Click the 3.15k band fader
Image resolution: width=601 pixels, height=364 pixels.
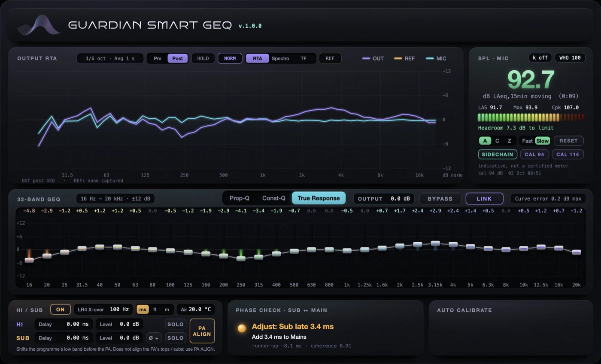pos(435,244)
